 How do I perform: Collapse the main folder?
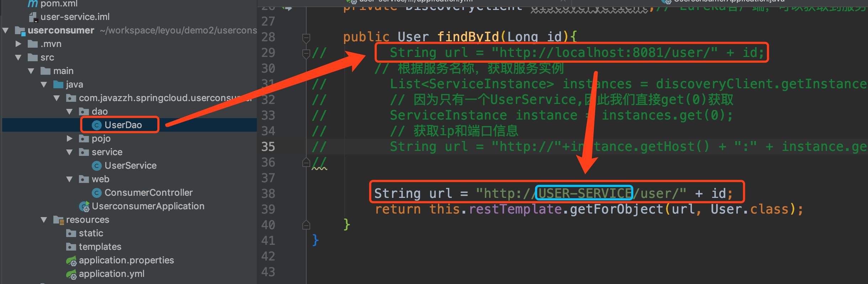click(31, 71)
